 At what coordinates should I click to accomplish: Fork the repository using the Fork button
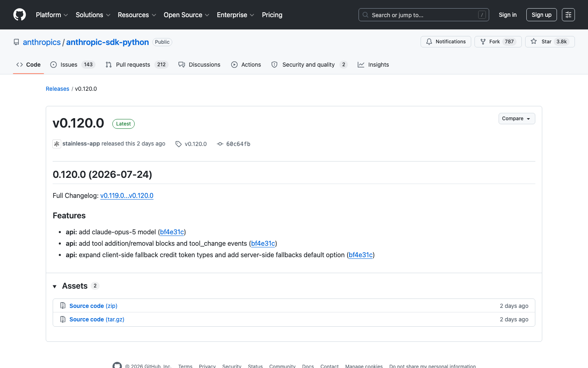coord(498,42)
